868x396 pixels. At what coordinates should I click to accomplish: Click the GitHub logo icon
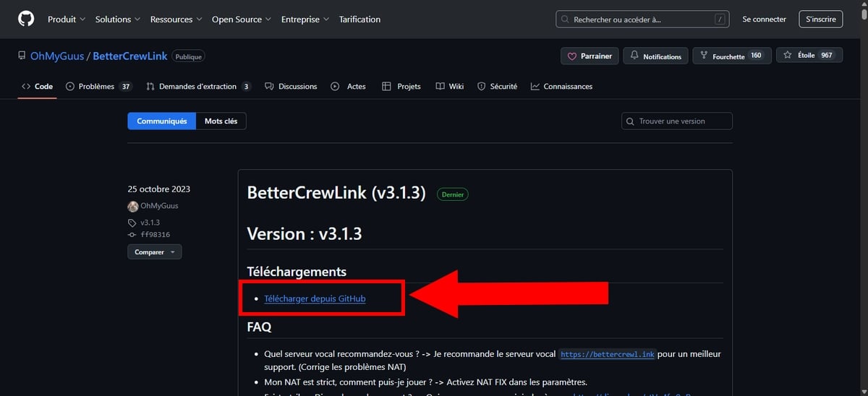pyautogui.click(x=26, y=20)
